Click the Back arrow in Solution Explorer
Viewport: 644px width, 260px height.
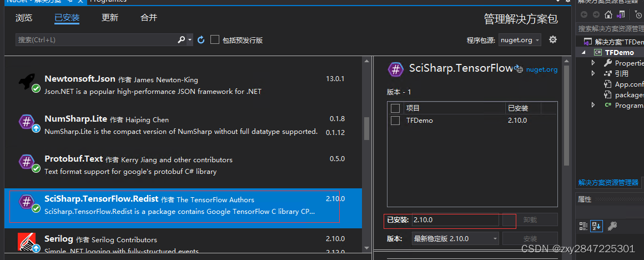583,15
